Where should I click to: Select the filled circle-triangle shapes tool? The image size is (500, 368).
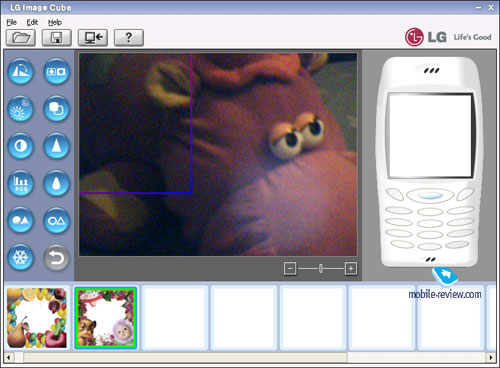(21, 220)
